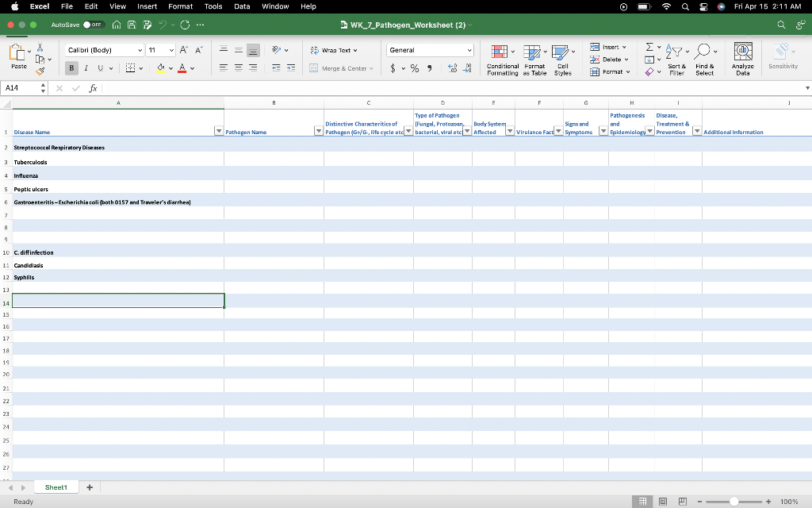Select the Sheet1 tab
The image size is (812, 508).
[x=55, y=487]
